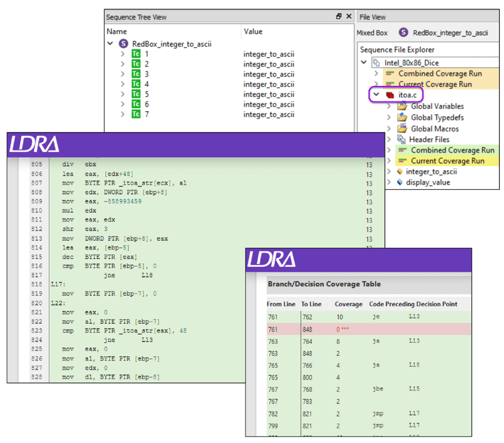Click the Mixed Box label in File View
The image size is (504, 443).
tap(372, 33)
